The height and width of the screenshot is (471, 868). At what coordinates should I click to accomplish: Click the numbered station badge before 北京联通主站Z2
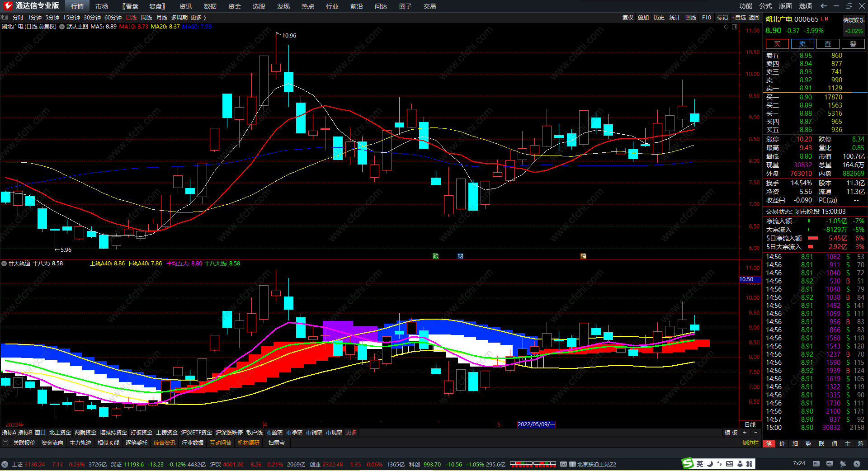pyautogui.click(x=572, y=464)
